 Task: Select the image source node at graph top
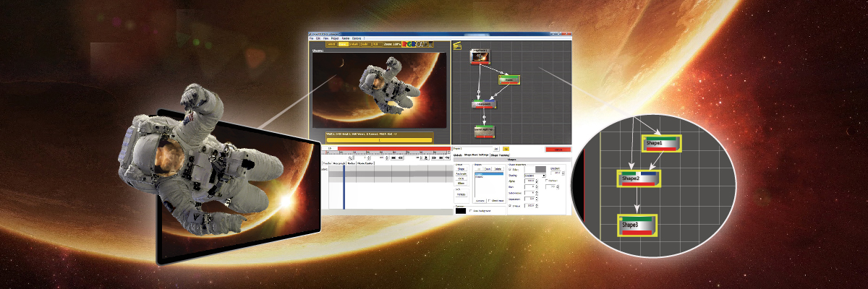point(481,57)
